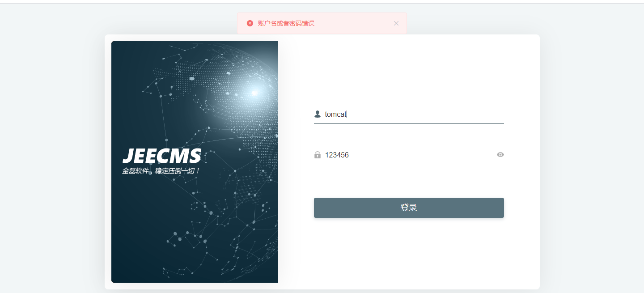This screenshot has width=644, height=293.
Task: Dismiss the login error alert with X
Action: pos(396,23)
